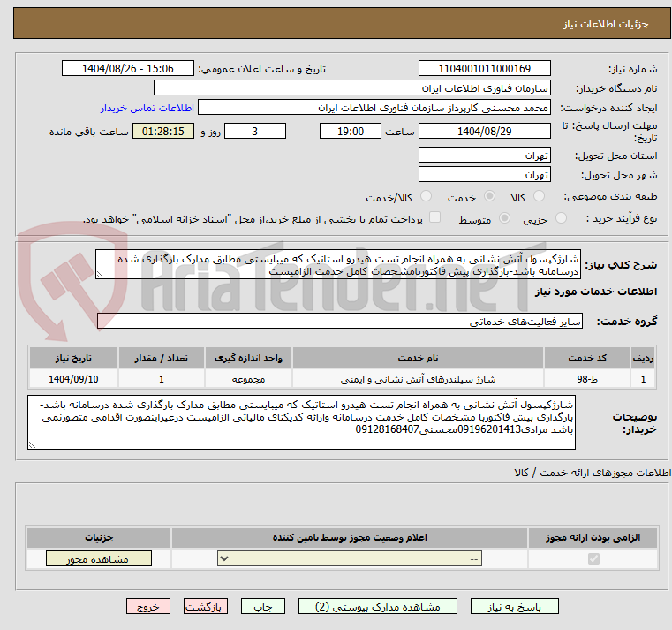Open اطلاعات تماس خریدار link
This screenshot has width=672, height=630.
147,108
